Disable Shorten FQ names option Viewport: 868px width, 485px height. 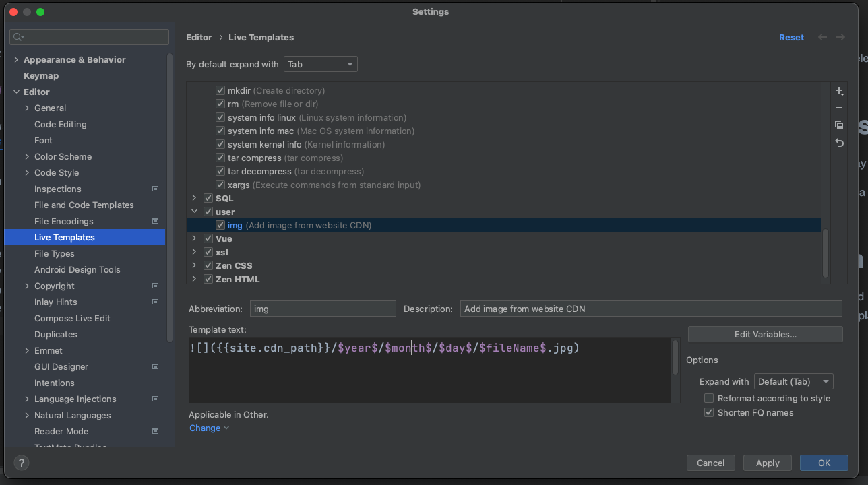pyautogui.click(x=709, y=412)
